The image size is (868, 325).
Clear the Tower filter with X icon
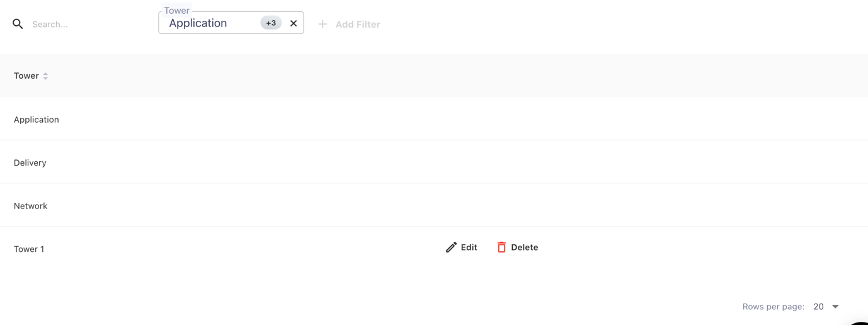pos(294,23)
